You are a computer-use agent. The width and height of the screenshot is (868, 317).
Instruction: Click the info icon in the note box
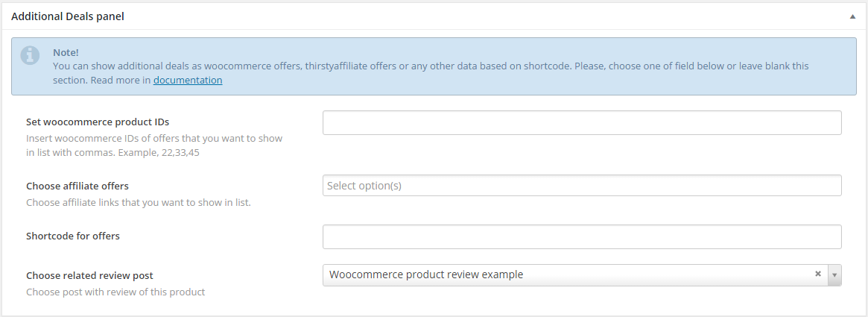click(x=31, y=54)
